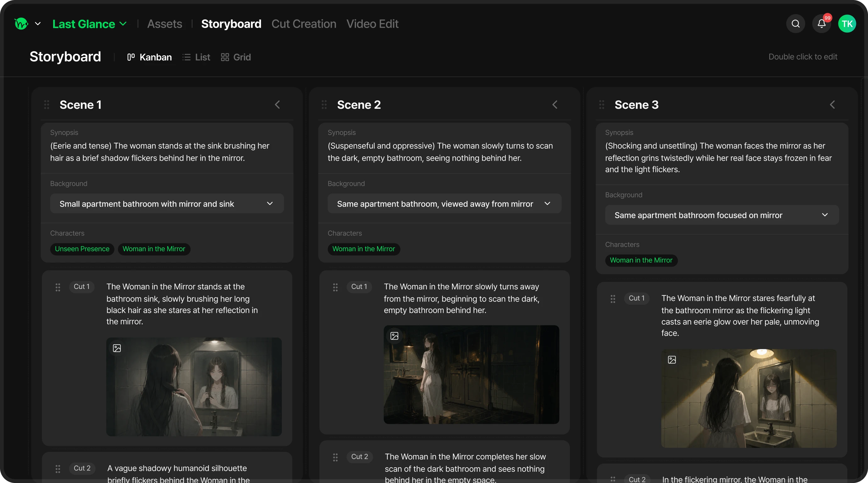
Task: Go to the Assets tab
Action: click(164, 24)
